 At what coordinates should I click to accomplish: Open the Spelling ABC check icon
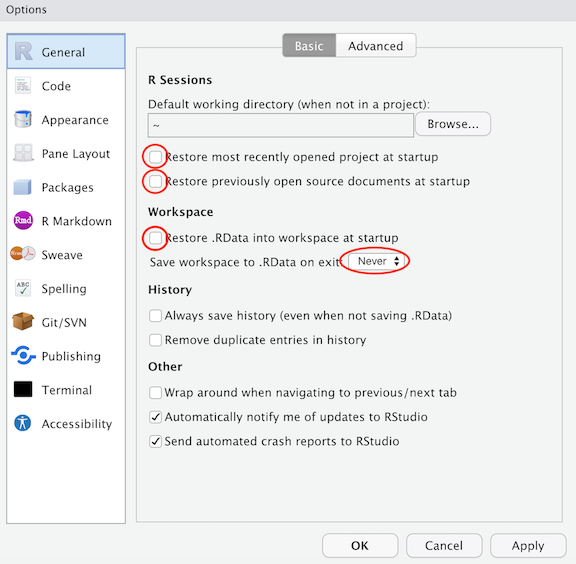pyautogui.click(x=23, y=288)
